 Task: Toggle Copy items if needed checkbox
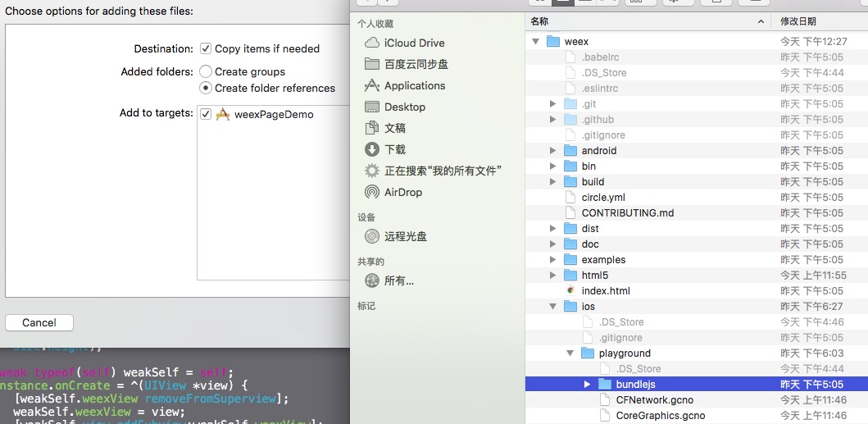pos(206,48)
